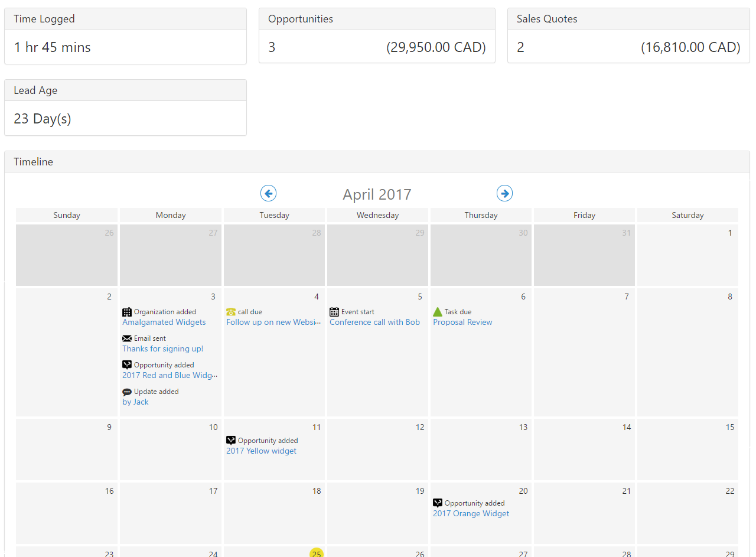Open the Amalgamated Widgets organization link
756x557 pixels.
pyautogui.click(x=164, y=323)
